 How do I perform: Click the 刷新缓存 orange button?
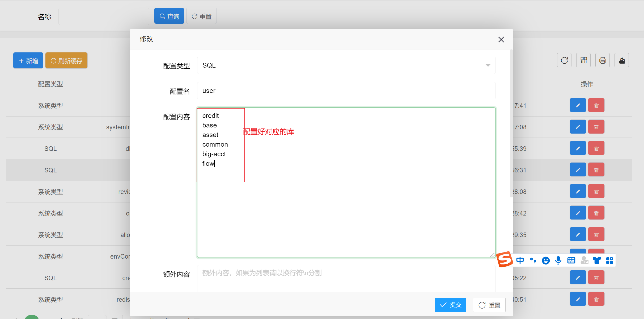(66, 61)
